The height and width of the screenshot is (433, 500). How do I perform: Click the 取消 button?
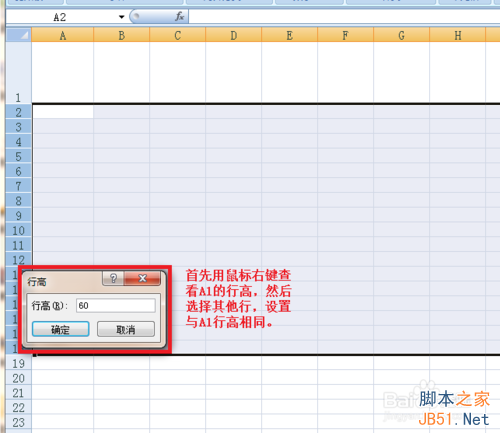click(x=126, y=329)
